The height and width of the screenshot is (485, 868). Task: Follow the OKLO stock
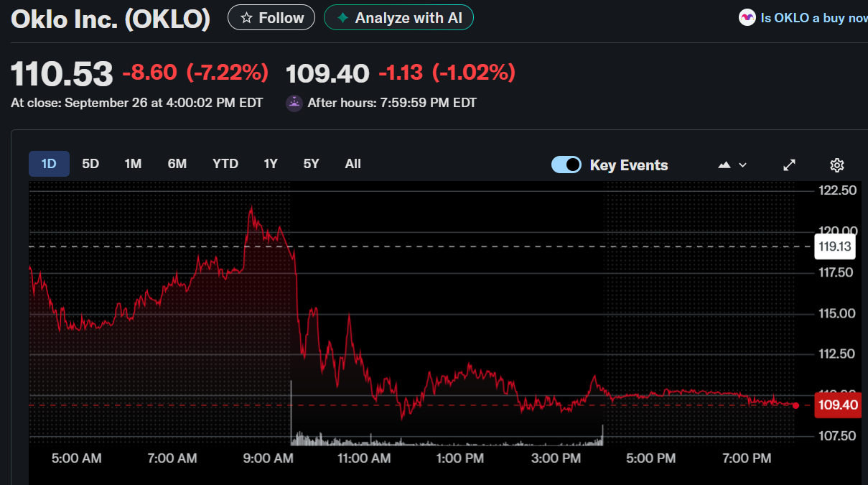point(271,18)
